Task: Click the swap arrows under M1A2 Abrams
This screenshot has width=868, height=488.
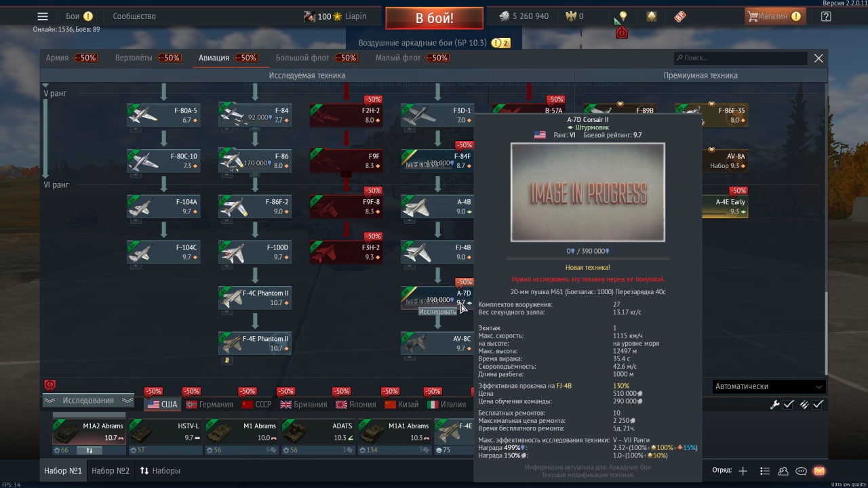Action: (89, 450)
